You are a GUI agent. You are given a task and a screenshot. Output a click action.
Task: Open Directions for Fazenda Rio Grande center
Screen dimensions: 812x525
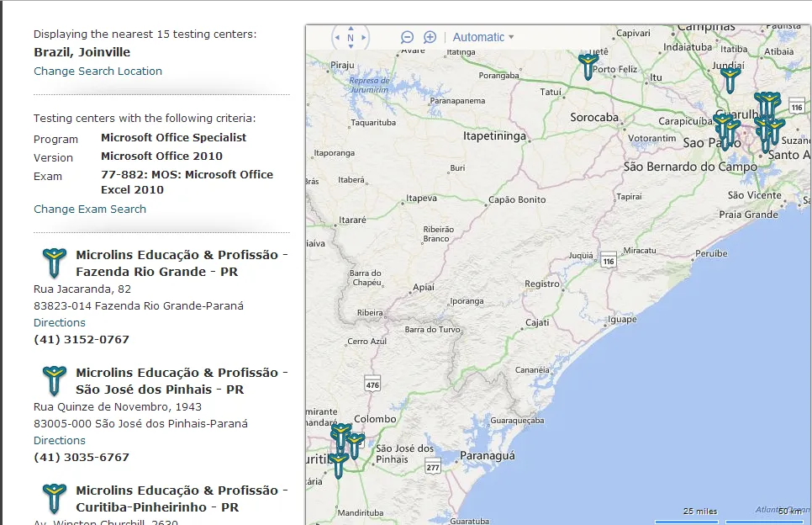pos(60,322)
